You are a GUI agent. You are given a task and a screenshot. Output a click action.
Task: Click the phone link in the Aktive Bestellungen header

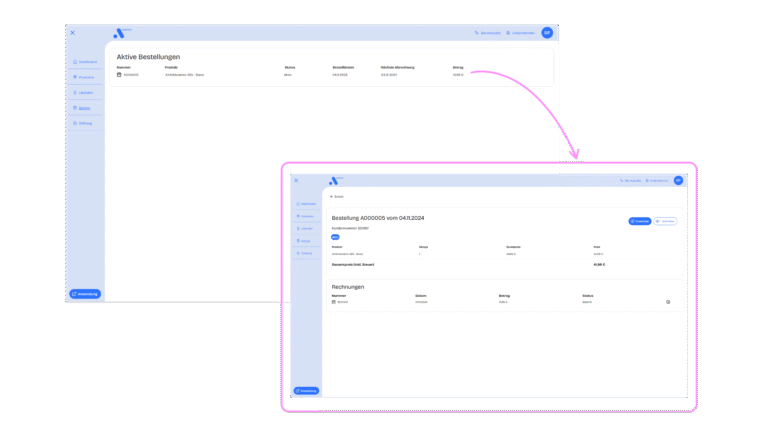488,33
